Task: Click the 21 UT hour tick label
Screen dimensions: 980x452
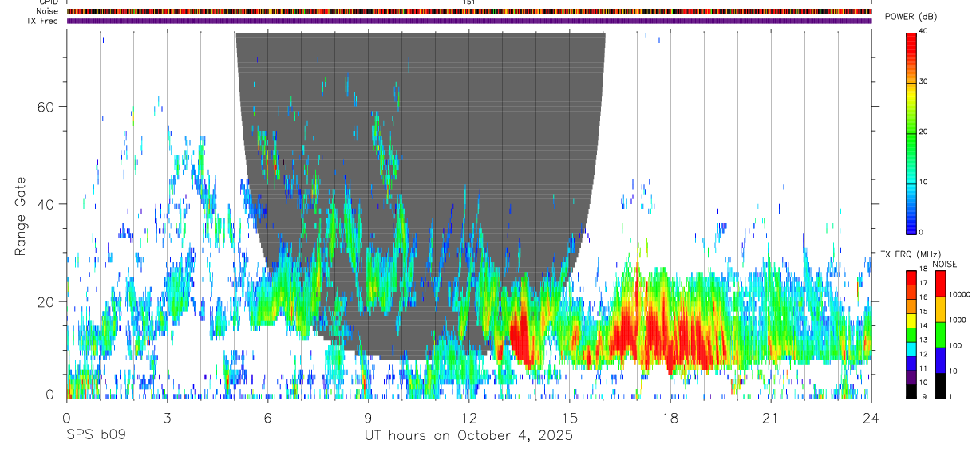Action: click(x=770, y=418)
